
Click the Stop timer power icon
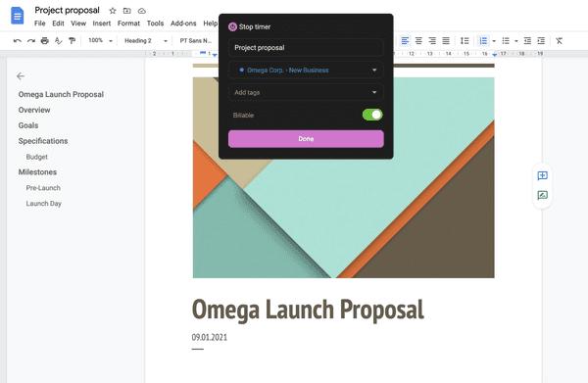(232, 26)
